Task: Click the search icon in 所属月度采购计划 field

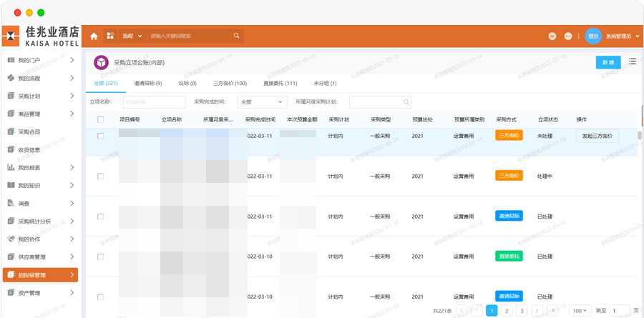Action: 406,102
